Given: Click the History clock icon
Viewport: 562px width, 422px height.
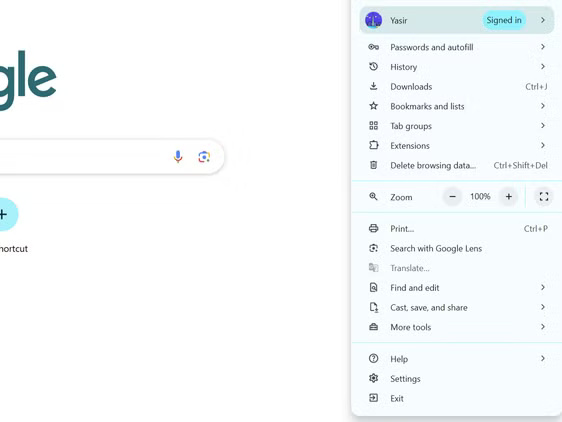Looking at the screenshot, I should coord(373,67).
